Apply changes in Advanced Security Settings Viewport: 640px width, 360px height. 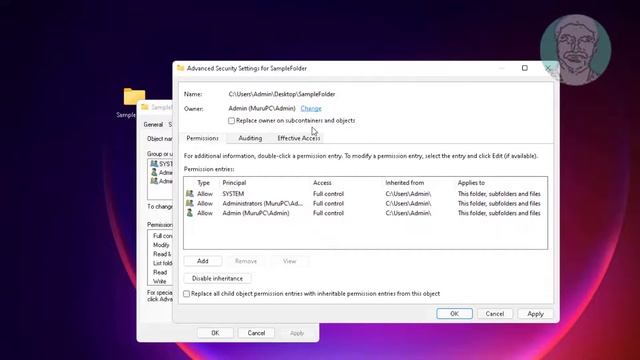(x=535, y=314)
